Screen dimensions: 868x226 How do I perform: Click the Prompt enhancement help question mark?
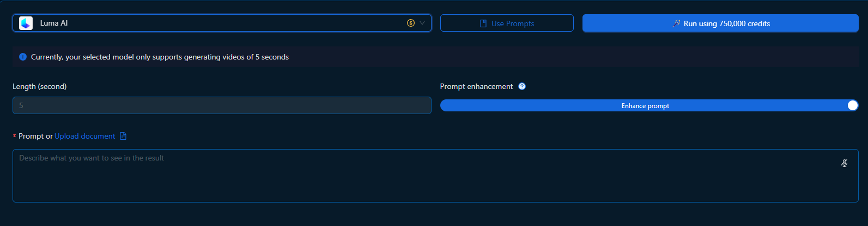pyautogui.click(x=522, y=86)
